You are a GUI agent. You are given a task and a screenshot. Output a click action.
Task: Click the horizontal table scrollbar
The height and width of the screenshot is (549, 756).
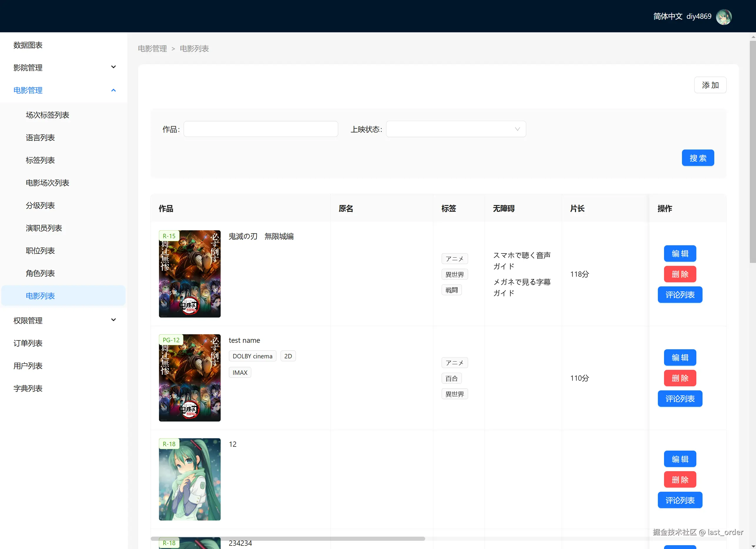click(287, 539)
